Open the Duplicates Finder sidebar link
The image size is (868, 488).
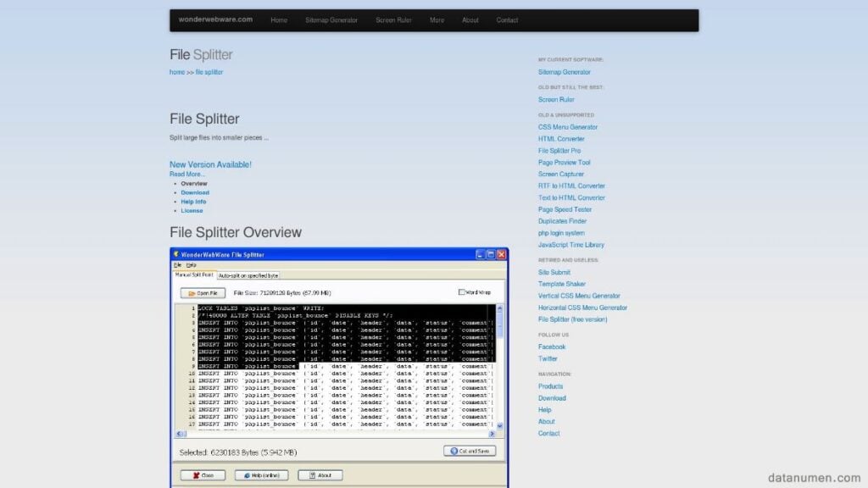coord(560,221)
